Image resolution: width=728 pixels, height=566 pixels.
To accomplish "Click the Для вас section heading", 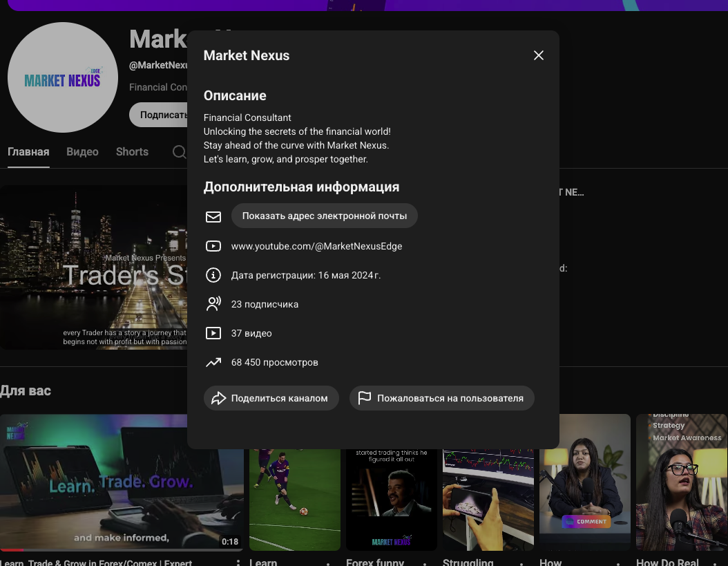I will tap(26, 391).
